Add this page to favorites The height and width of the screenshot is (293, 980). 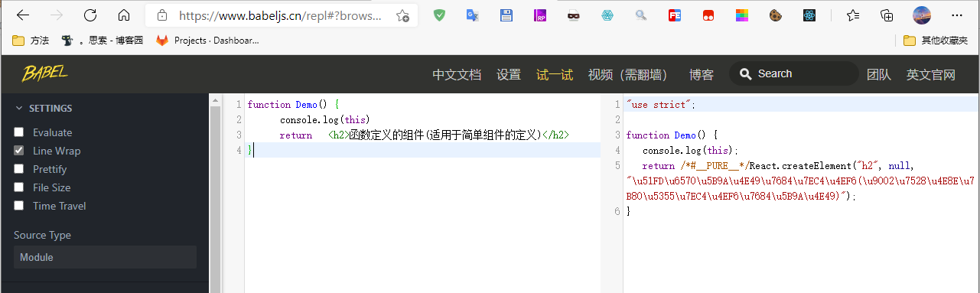(402, 15)
